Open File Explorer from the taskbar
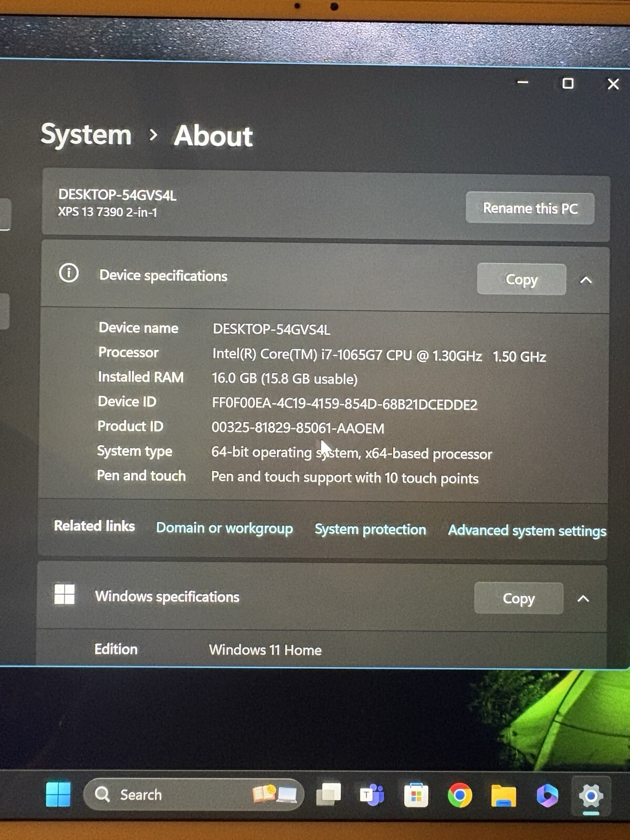The height and width of the screenshot is (840, 630). [x=503, y=796]
